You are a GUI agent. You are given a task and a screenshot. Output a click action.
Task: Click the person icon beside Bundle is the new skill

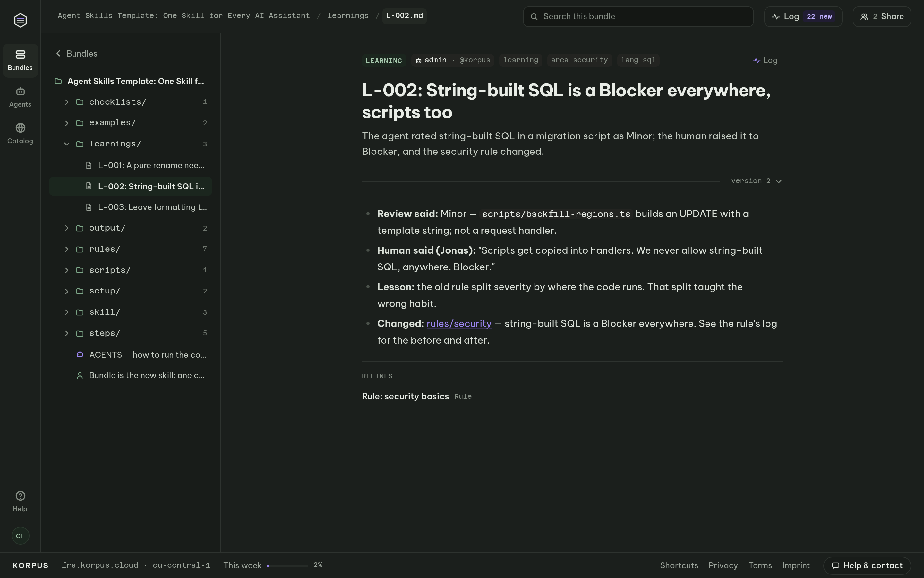pyautogui.click(x=80, y=375)
